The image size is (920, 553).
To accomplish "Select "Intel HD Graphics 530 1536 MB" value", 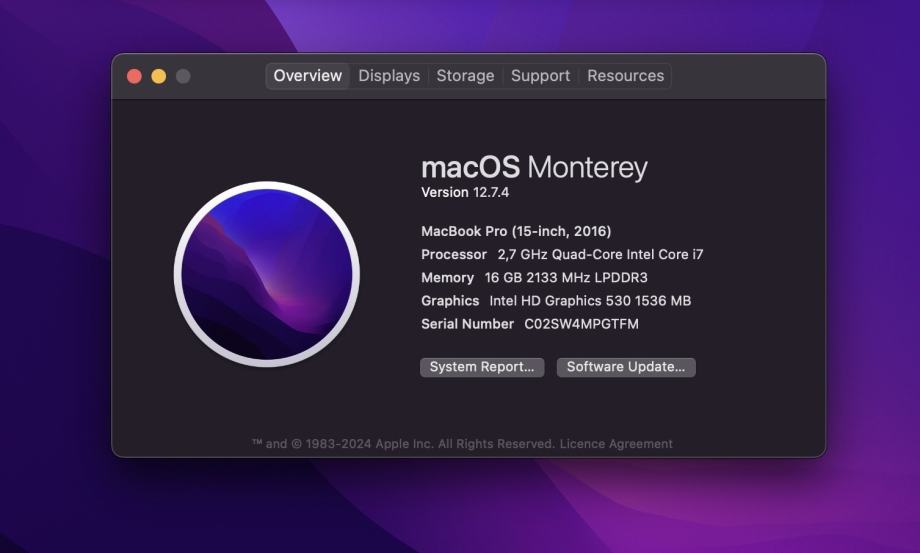I will [x=590, y=301].
